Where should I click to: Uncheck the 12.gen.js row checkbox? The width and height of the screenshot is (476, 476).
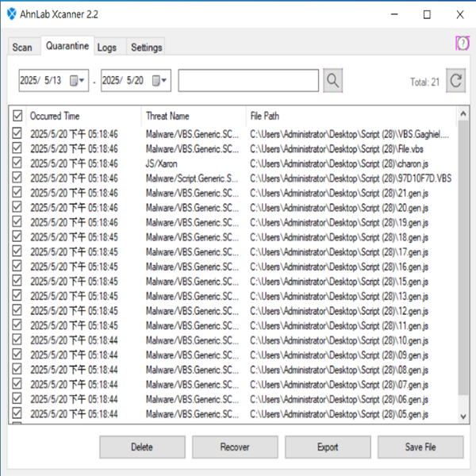click(17, 310)
